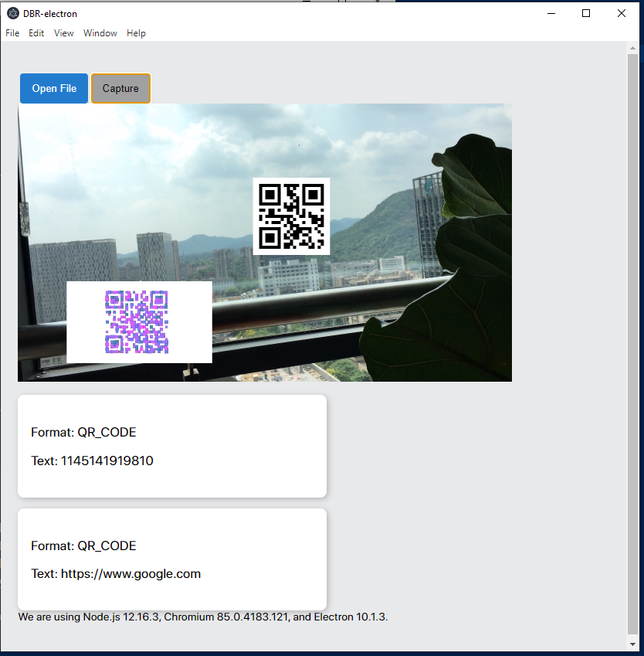
Task: Click the DBR-electron app icon in title bar
Action: pos(12,13)
